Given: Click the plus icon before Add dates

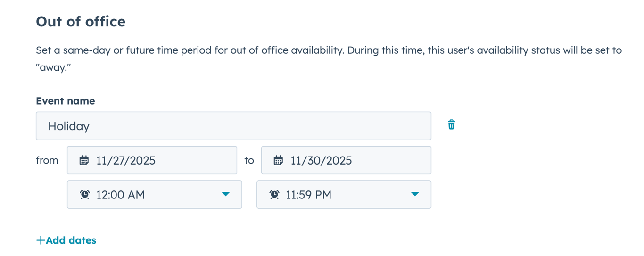Looking at the screenshot, I should click(41, 240).
